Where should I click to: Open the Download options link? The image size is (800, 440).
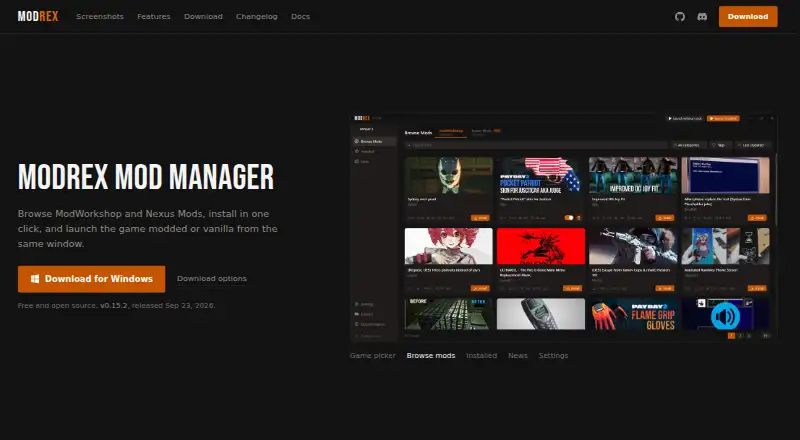(x=212, y=279)
